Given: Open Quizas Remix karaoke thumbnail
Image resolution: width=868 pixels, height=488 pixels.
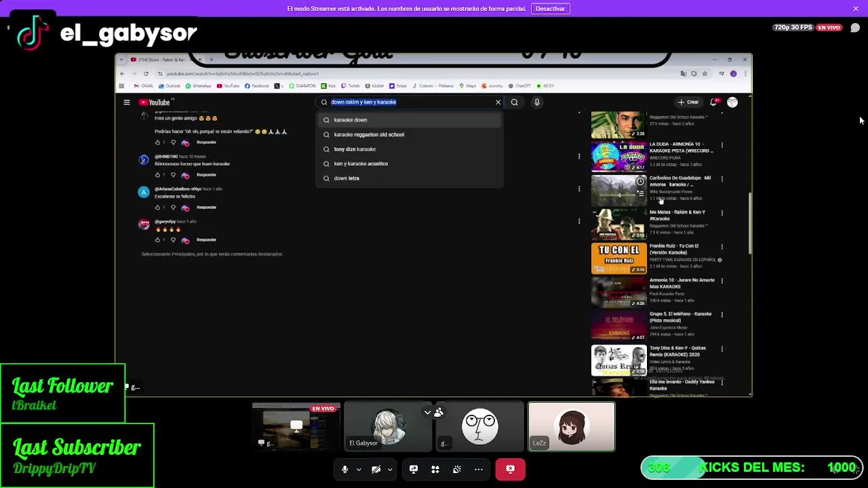Looking at the screenshot, I should point(619,360).
